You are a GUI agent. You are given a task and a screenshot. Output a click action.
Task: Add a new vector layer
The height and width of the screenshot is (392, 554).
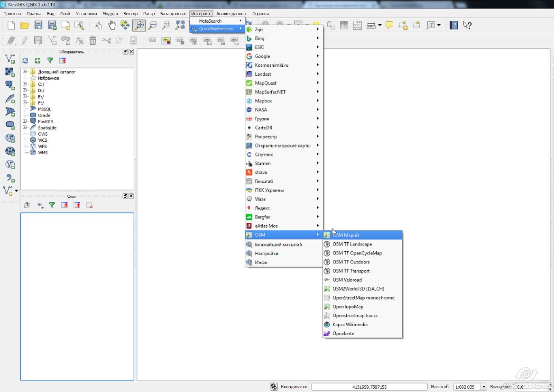tap(9, 58)
